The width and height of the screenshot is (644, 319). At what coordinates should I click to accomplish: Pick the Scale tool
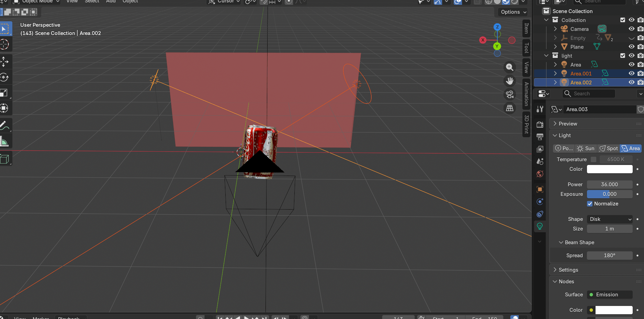tap(4, 93)
